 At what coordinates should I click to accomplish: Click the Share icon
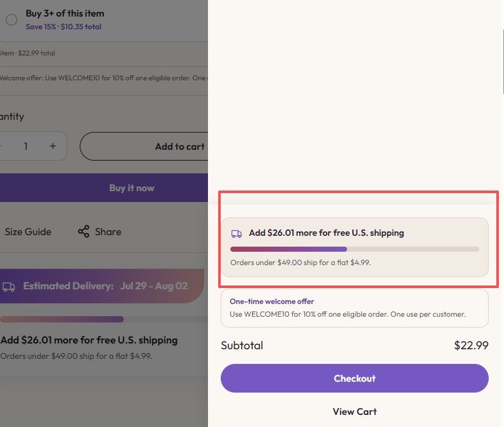tap(84, 231)
